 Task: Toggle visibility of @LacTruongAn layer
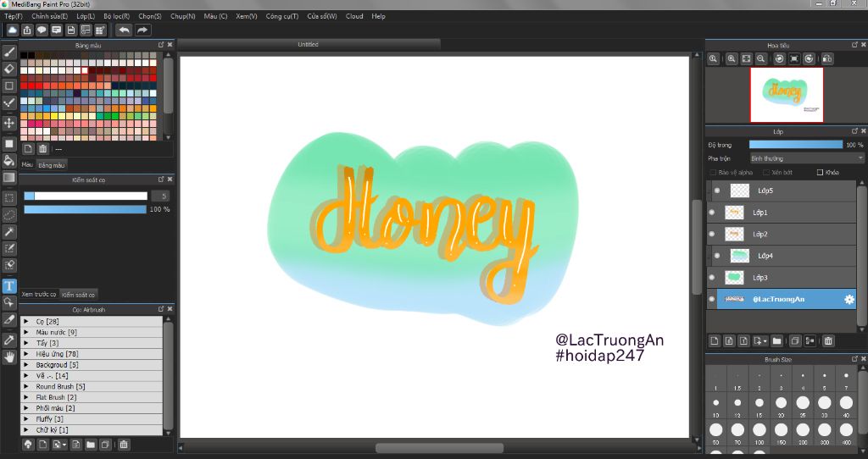point(712,299)
